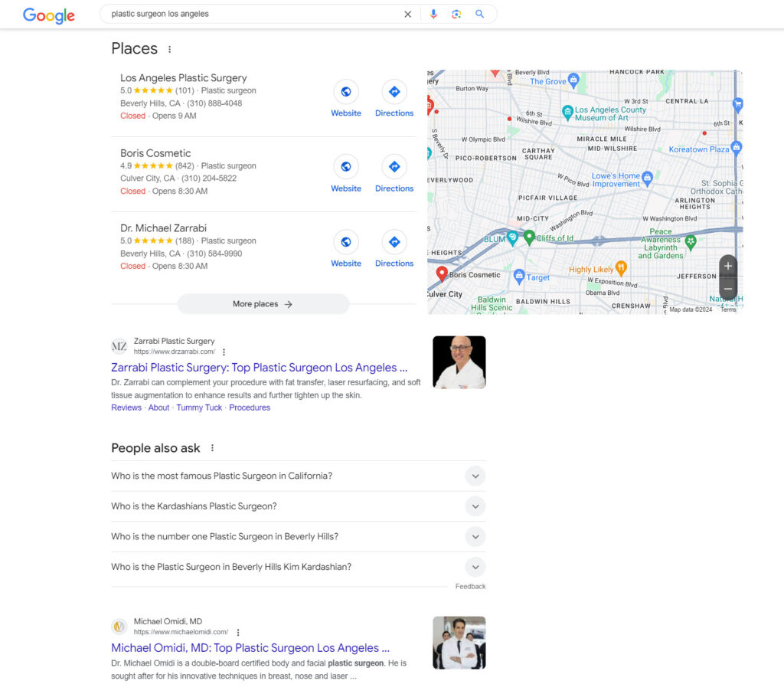Open Los Angeles Plastic Surgery listing title

[184, 78]
